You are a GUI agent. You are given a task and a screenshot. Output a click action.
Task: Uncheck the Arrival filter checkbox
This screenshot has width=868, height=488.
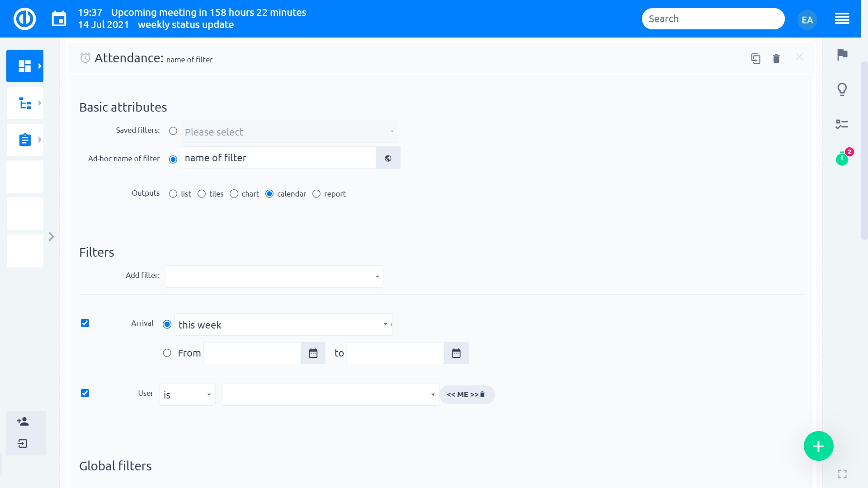85,323
